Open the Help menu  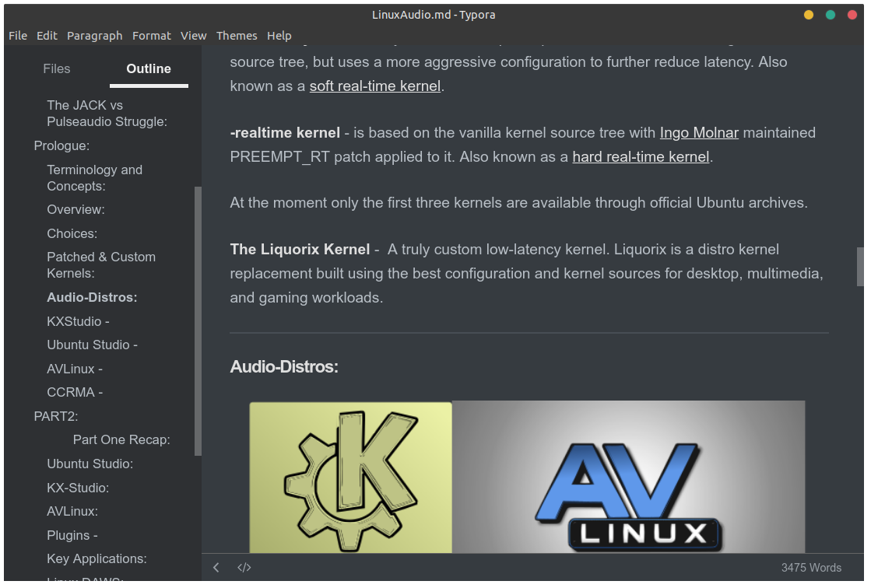279,36
